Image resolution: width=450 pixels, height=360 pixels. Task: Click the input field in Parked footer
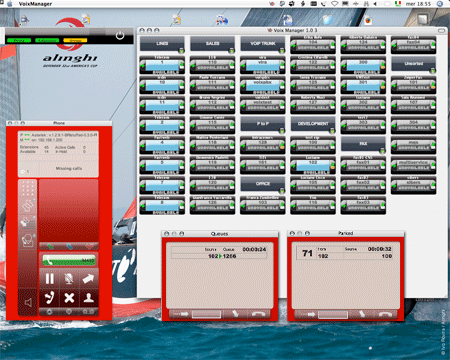(x=333, y=314)
